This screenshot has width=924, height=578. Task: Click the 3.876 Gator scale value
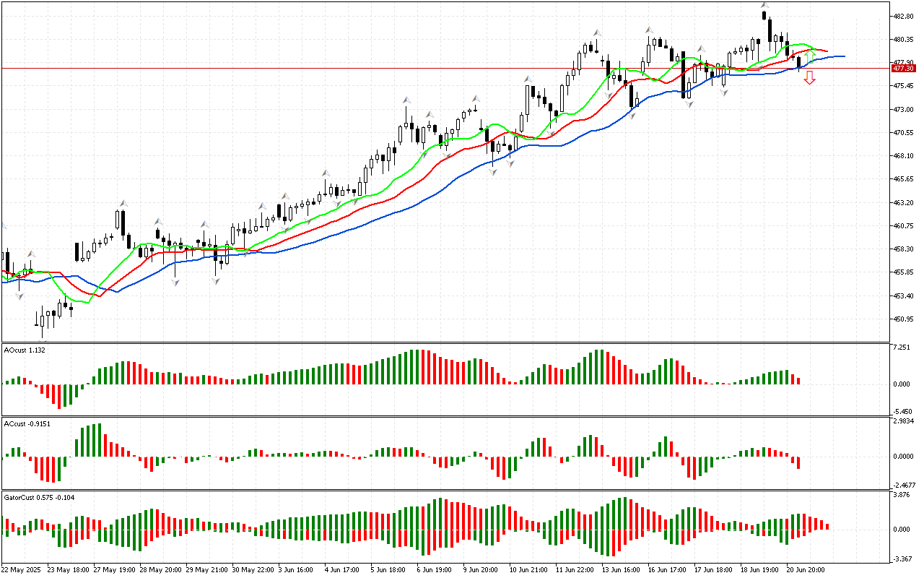tap(902, 495)
